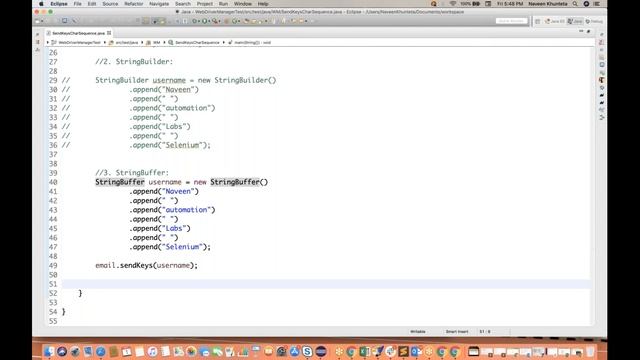Open Safari from the Dock
Image resolution: width=640 pixels, height=360 pixels.
[101, 351]
